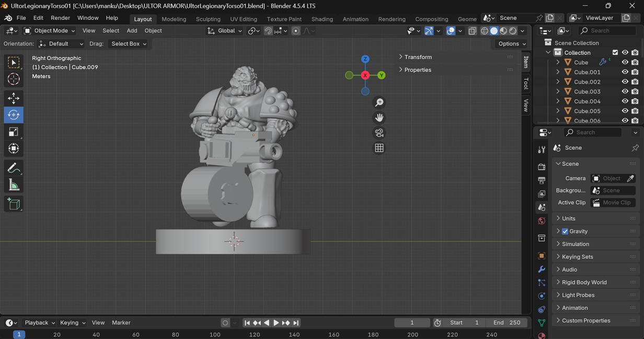Click the camera eyedropper icon
The image size is (644, 339).
point(630,178)
